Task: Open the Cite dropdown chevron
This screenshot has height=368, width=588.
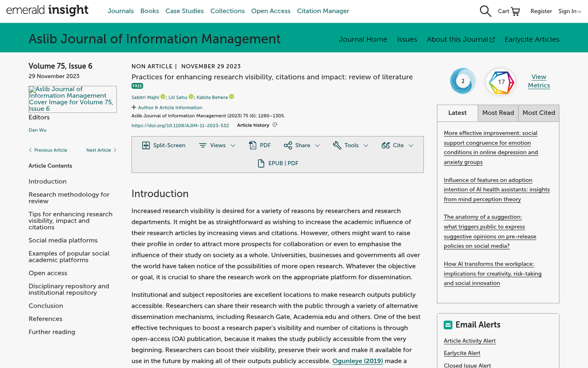Action: (x=411, y=145)
